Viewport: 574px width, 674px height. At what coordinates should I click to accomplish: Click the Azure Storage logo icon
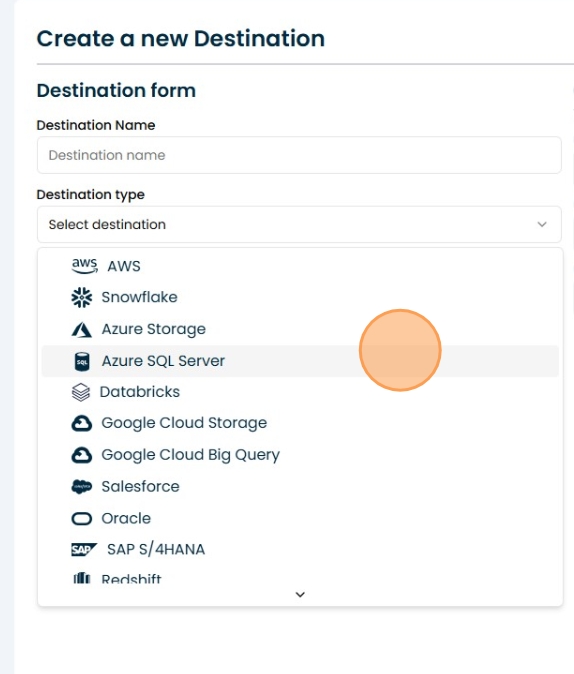point(82,330)
